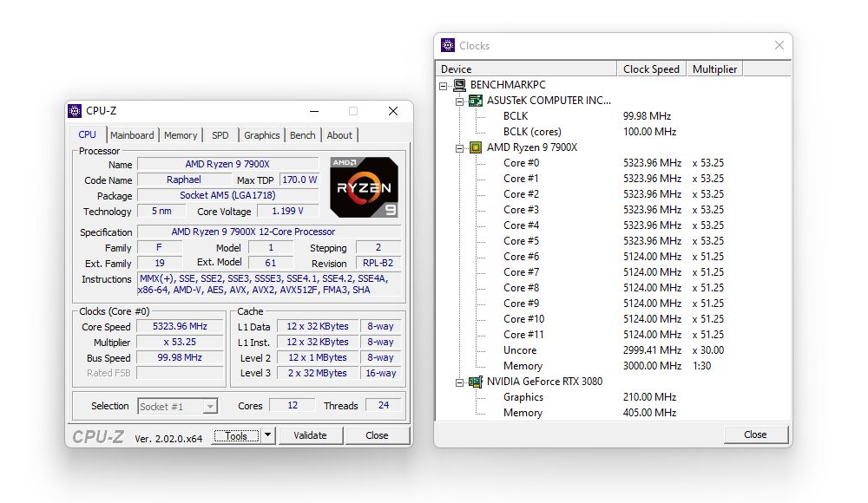This screenshot has width=868, height=503.
Task: Select the Core #0 row
Action: pyautogui.click(x=614, y=163)
